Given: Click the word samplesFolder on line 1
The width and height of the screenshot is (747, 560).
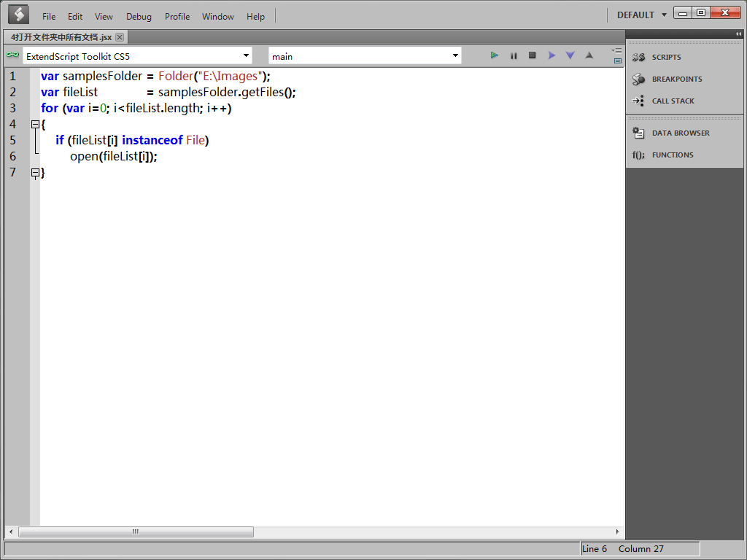Looking at the screenshot, I should coord(102,76).
